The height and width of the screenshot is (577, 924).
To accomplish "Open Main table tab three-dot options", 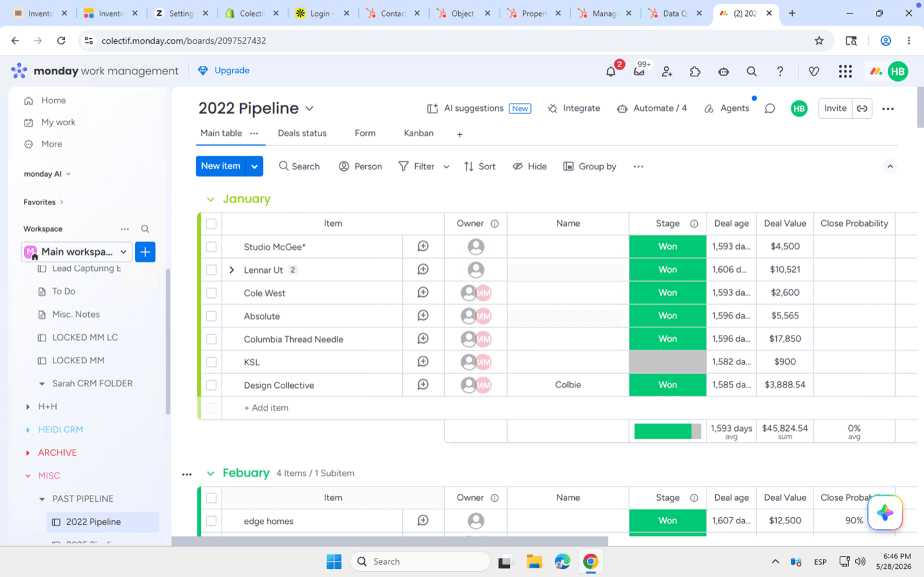I will (x=254, y=134).
